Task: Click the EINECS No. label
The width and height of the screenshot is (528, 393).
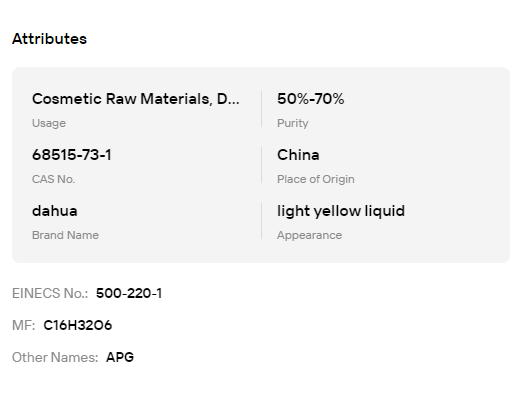Action: click(x=50, y=293)
